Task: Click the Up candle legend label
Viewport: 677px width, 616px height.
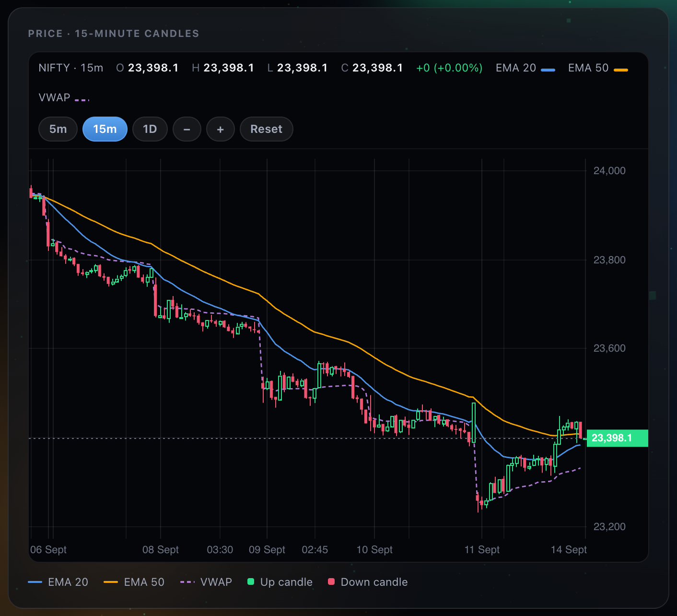Action: point(286,582)
